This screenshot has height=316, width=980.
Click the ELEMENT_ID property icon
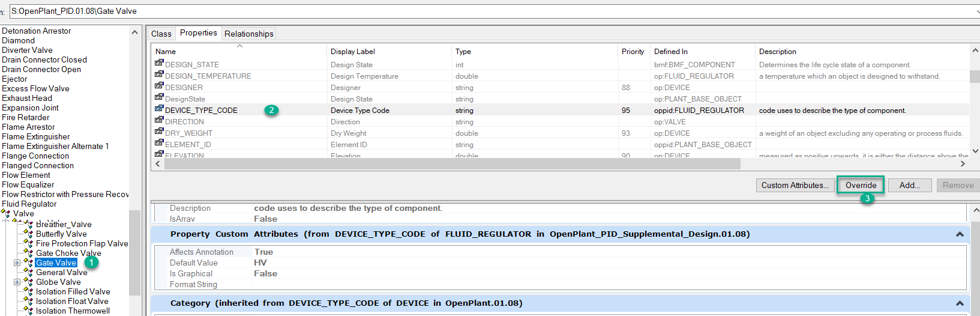tap(159, 143)
